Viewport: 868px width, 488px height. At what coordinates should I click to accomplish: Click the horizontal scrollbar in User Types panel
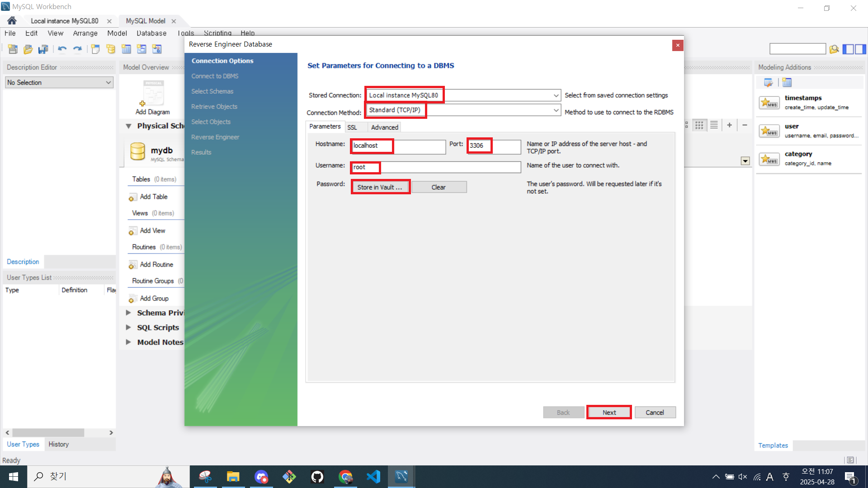[x=47, y=432]
